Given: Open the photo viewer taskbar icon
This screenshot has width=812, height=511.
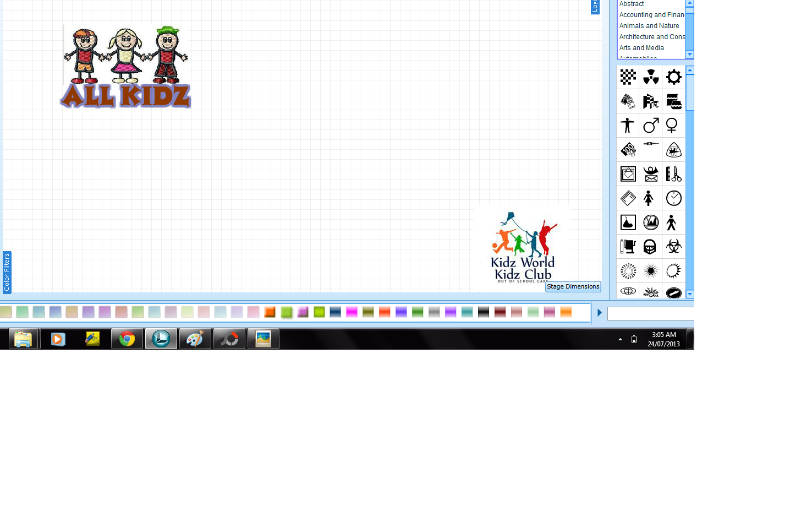Looking at the screenshot, I should point(264,339).
